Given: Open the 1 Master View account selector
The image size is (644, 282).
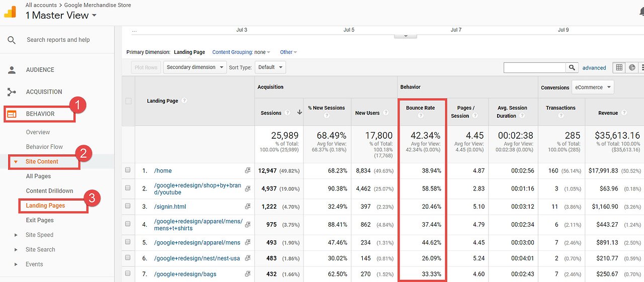Looking at the screenshot, I should (x=61, y=16).
